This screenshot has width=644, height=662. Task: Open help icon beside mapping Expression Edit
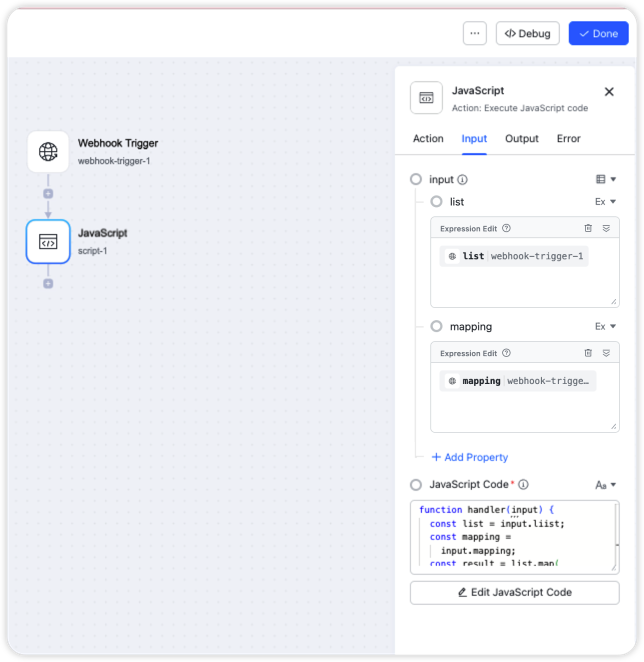click(x=506, y=353)
